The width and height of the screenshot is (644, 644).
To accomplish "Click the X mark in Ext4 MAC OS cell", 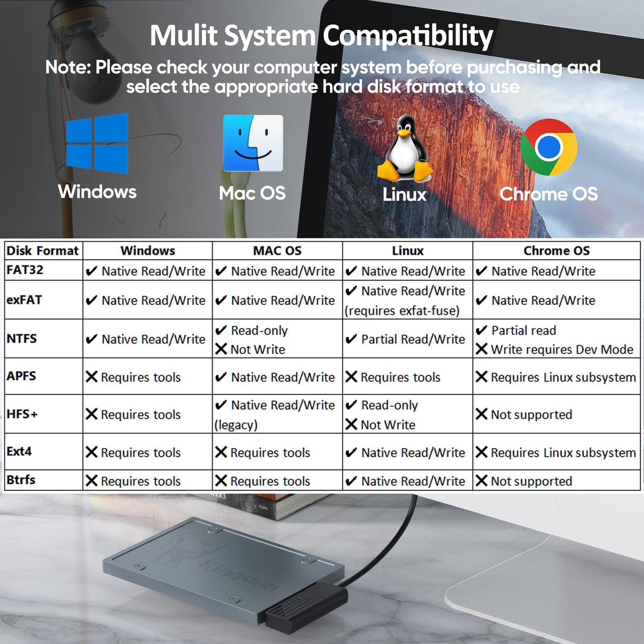I will click(x=221, y=452).
